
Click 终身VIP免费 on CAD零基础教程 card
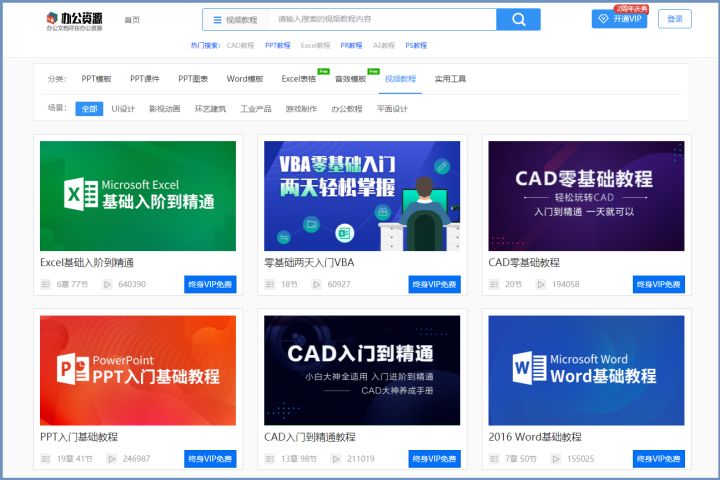point(658,284)
